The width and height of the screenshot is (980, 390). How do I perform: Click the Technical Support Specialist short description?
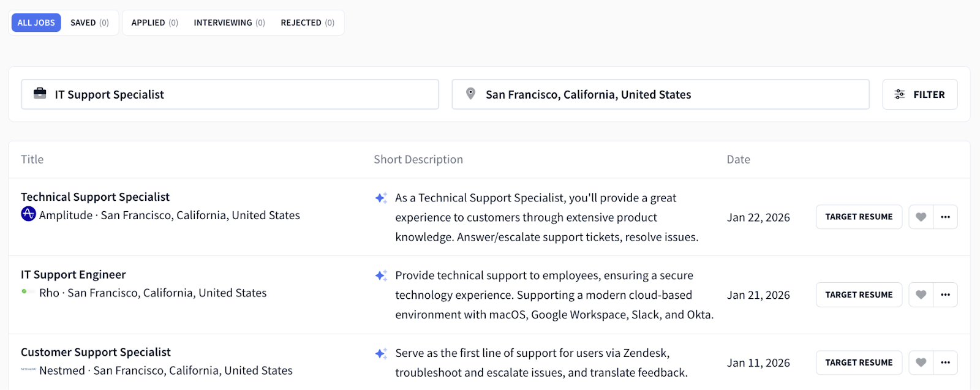point(547,217)
